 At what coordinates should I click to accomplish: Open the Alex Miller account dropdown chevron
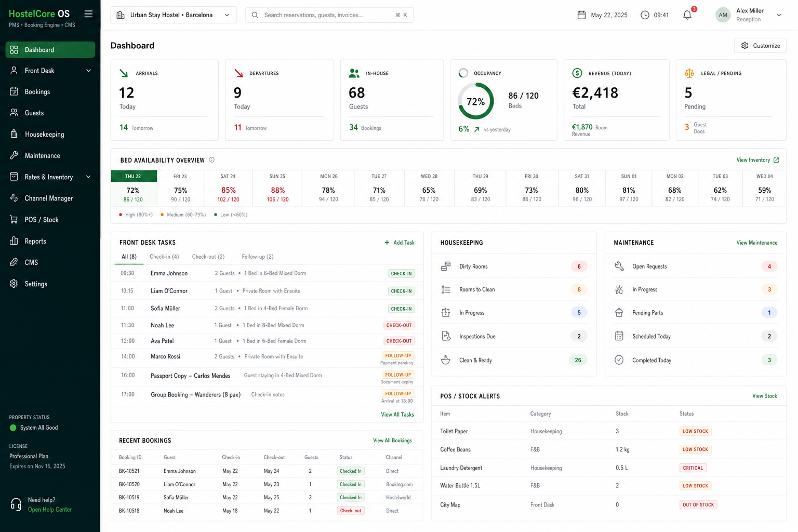tap(779, 15)
